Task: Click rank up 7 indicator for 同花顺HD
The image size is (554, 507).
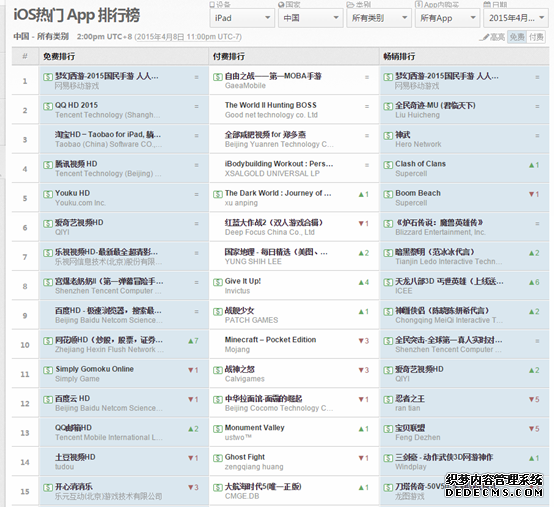Action: 193,341
